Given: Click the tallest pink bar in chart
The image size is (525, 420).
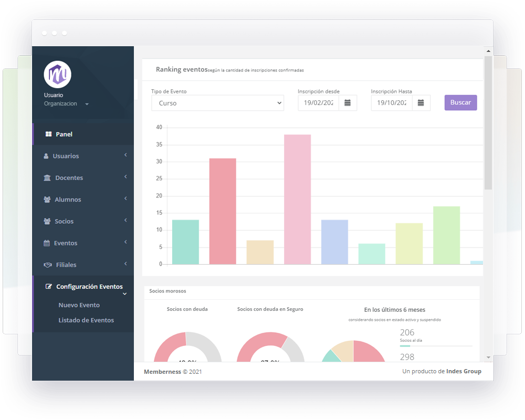Looking at the screenshot, I should 297,199.
